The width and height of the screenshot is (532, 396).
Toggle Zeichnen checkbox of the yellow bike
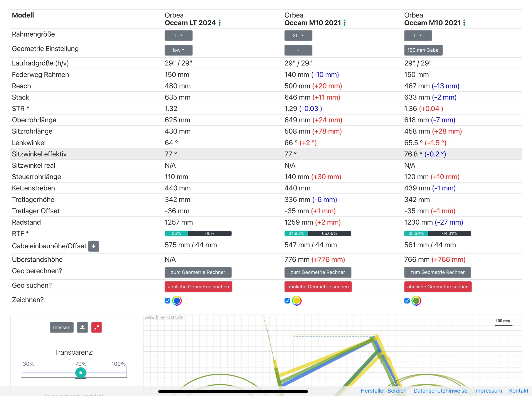287,301
